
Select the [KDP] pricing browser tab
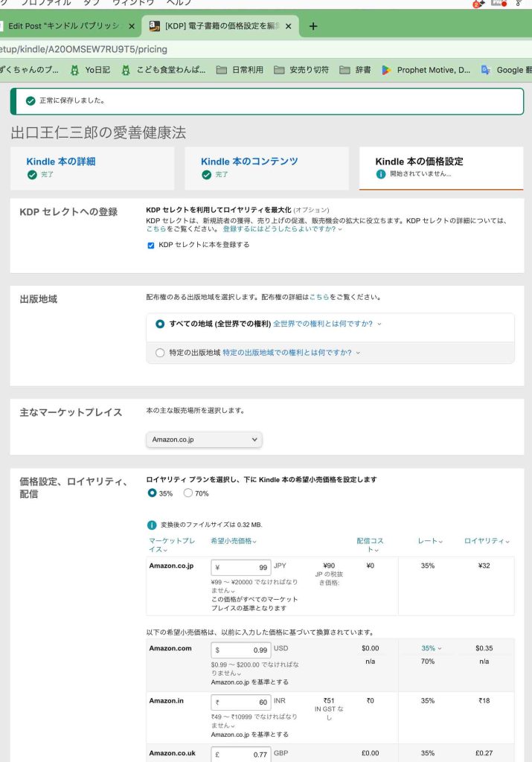tap(221, 26)
